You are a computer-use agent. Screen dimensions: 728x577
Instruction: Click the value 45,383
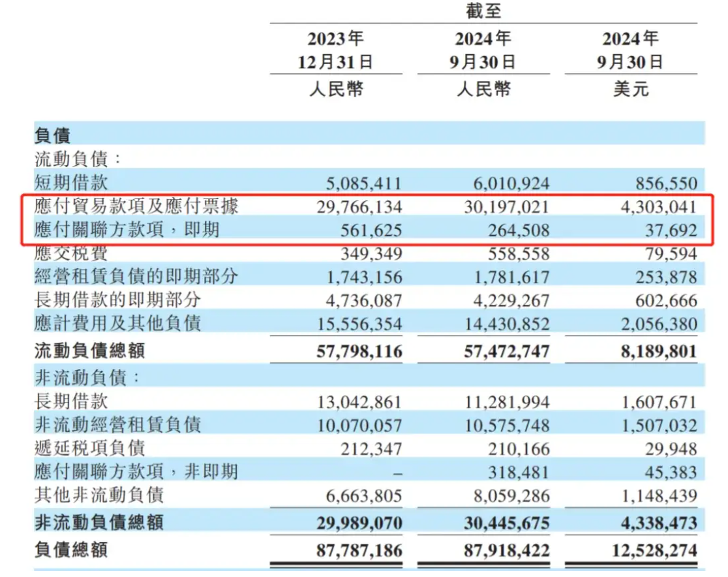coord(671,473)
